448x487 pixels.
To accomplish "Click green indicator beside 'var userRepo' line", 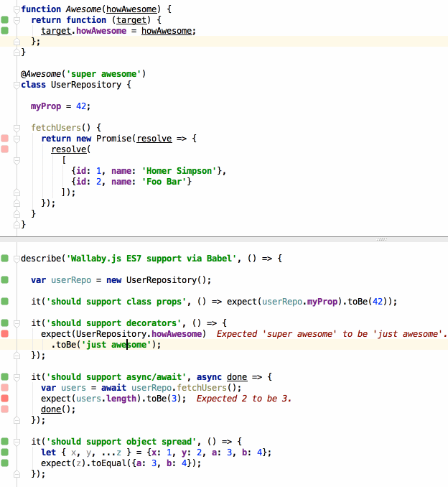I will (x=5, y=280).
